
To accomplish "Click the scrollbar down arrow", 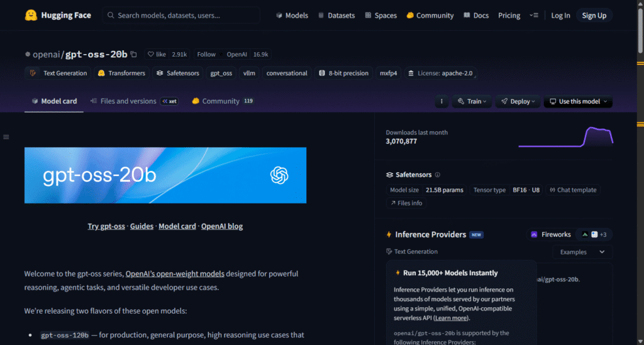I will (640, 341).
